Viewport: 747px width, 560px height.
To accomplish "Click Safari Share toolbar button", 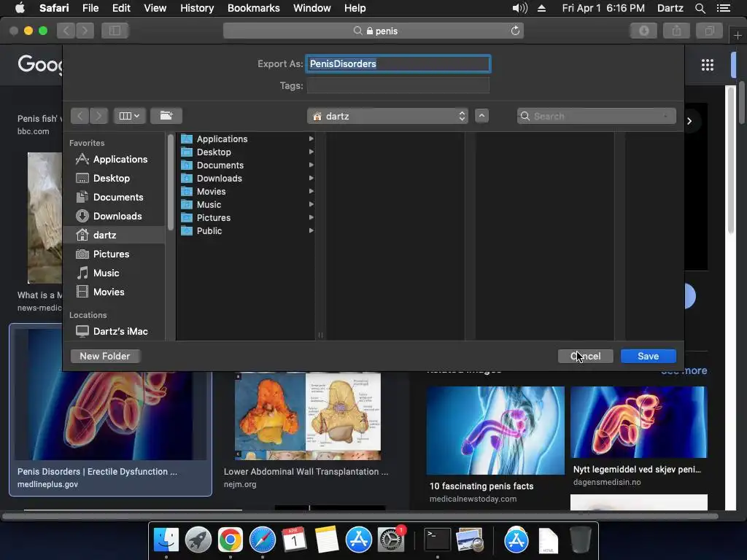I will pos(676,31).
